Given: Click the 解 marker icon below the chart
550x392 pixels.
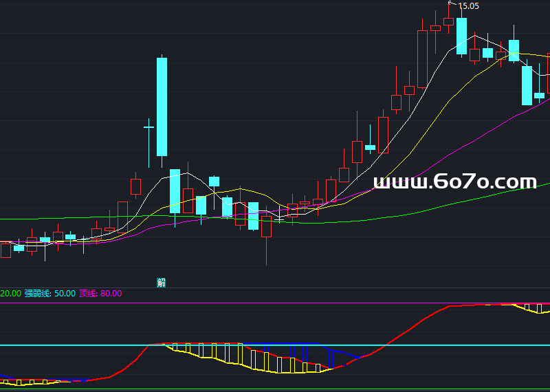Looking at the screenshot, I should [x=161, y=283].
